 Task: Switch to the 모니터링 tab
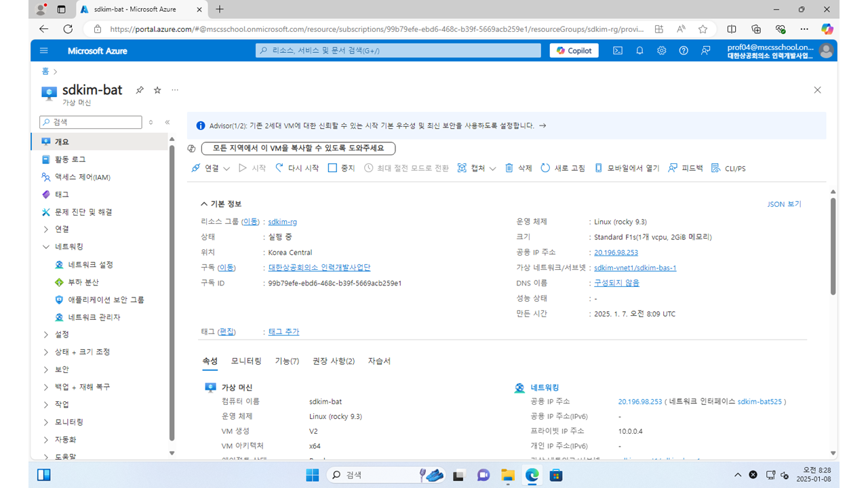tap(246, 361)
